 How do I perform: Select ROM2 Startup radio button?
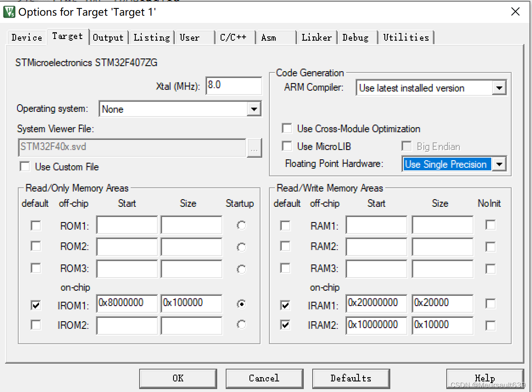[x=241, y=247]
